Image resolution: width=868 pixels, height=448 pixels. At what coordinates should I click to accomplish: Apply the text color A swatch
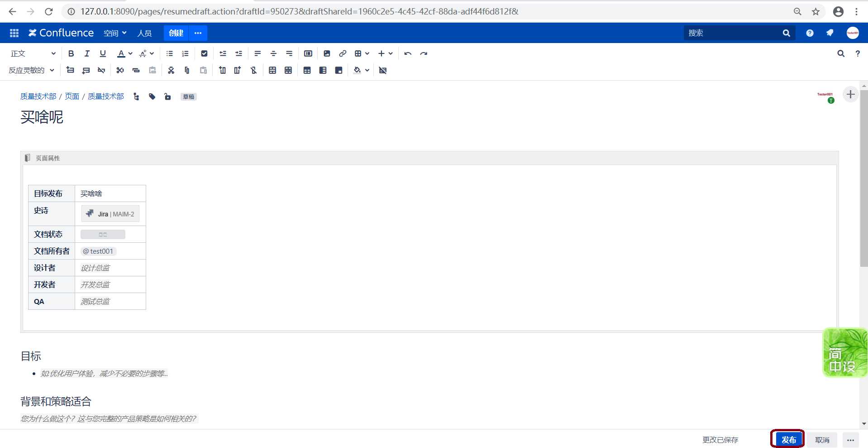point(121,53)
